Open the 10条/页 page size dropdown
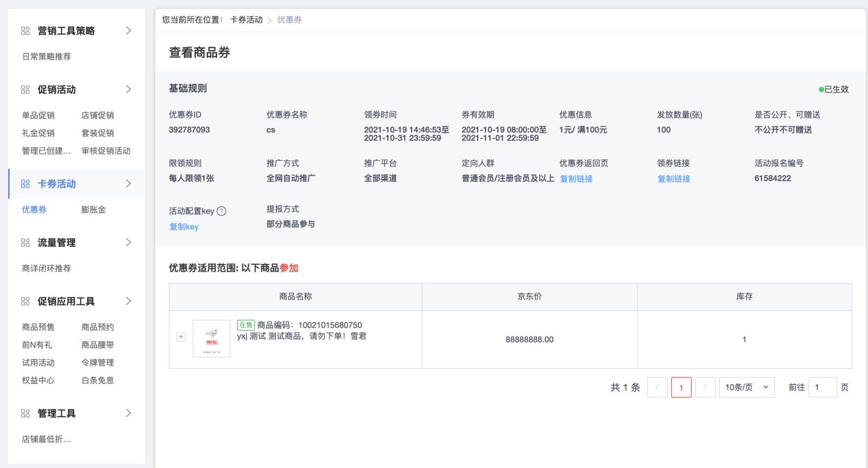Viewport: 868px width, 468px height. [747, 387]
